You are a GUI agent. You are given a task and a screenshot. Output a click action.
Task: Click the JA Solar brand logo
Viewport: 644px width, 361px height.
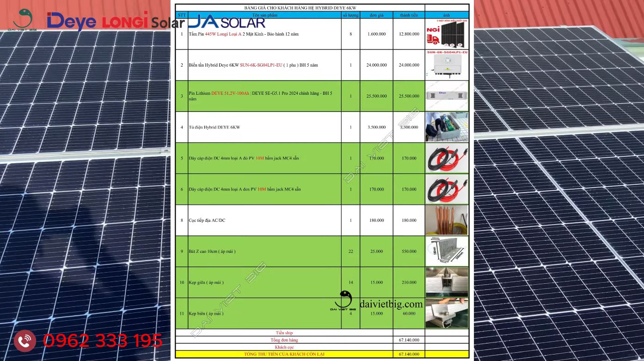coord(227,21)
